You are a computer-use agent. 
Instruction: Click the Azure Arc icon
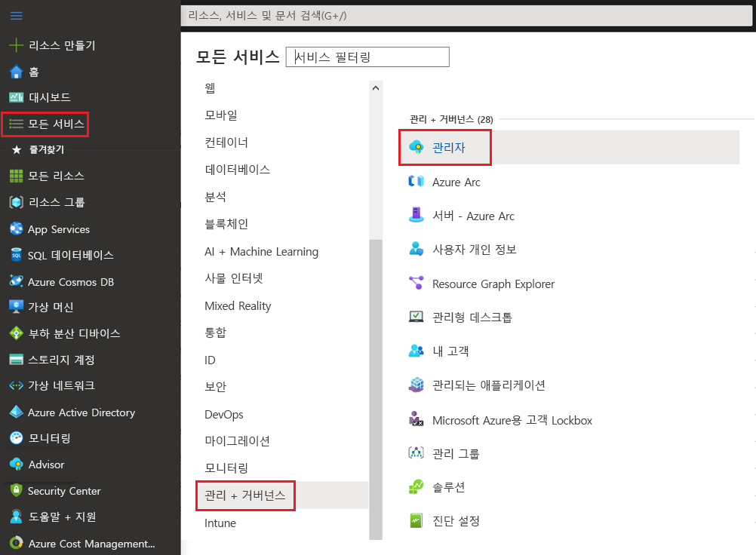(x=416, y=182)
